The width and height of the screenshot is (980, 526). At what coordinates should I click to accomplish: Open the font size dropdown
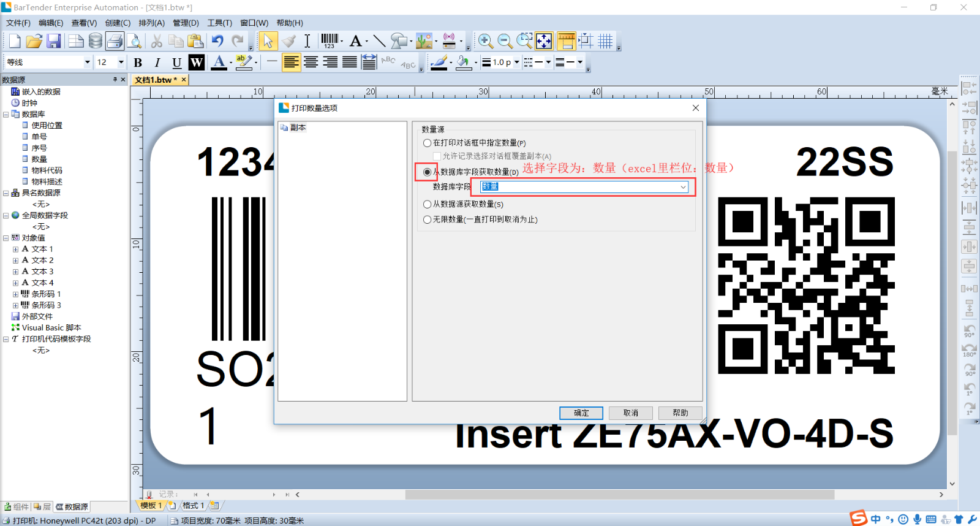pos(121,63)
